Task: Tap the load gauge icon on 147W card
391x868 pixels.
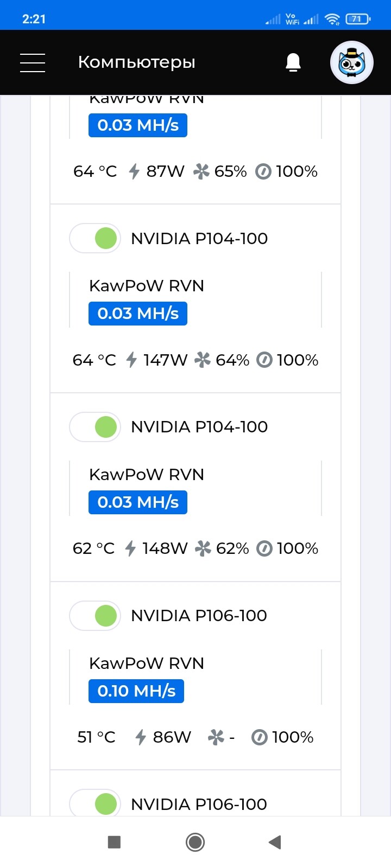Action: pyautogui.click(x=264, y=360)
